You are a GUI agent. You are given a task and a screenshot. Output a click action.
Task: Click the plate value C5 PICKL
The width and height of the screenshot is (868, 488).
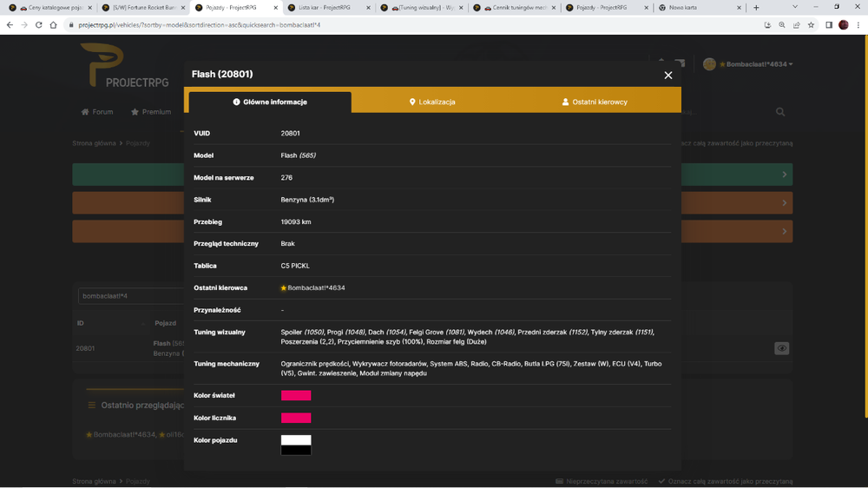(x=295, y=266)
